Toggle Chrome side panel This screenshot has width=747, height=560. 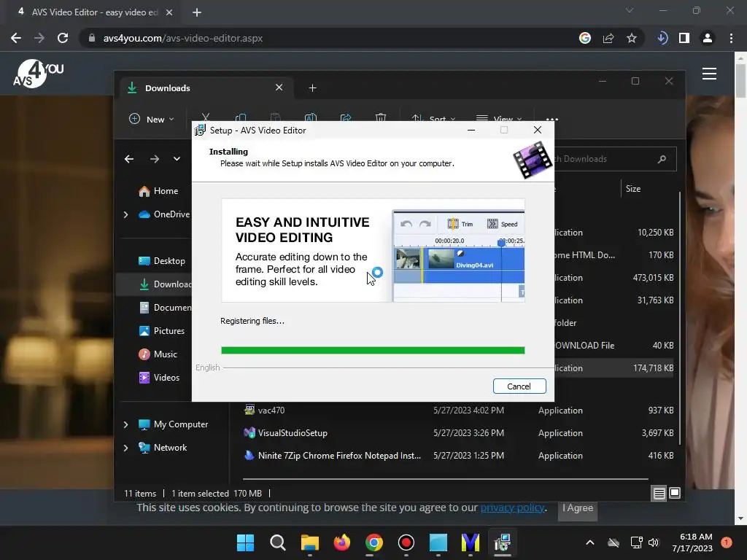684,38
